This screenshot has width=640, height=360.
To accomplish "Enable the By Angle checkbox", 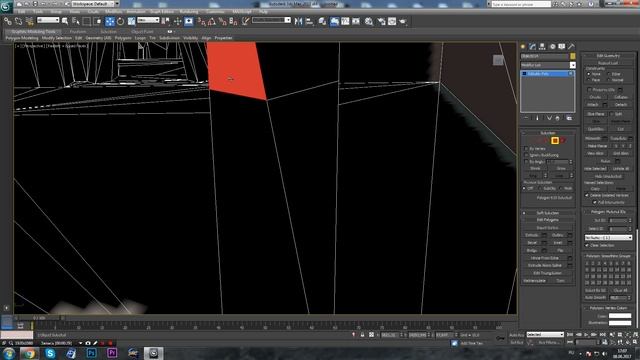I will [x=526, y=162].
